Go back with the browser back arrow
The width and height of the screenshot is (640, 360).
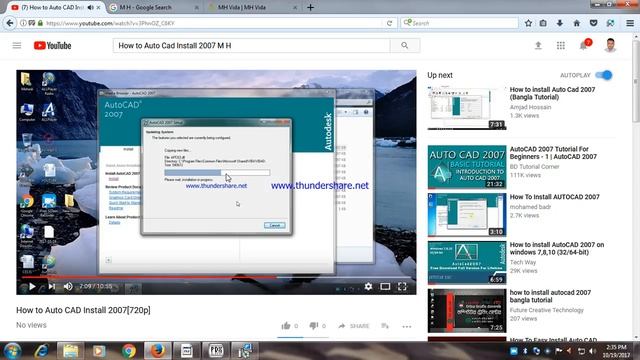pyautogui.click(x=10, y=23)
